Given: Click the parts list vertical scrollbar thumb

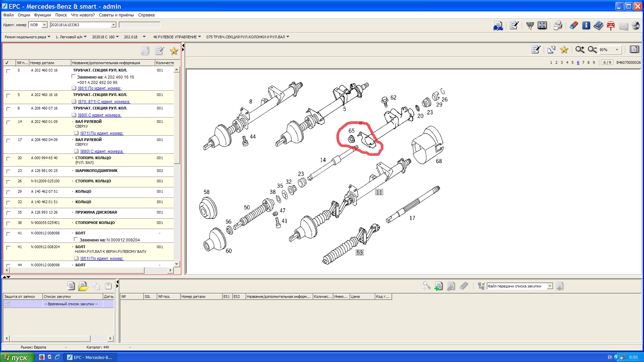Looking at the screenshot, I should pyautogui.click(x=177, y=118).
